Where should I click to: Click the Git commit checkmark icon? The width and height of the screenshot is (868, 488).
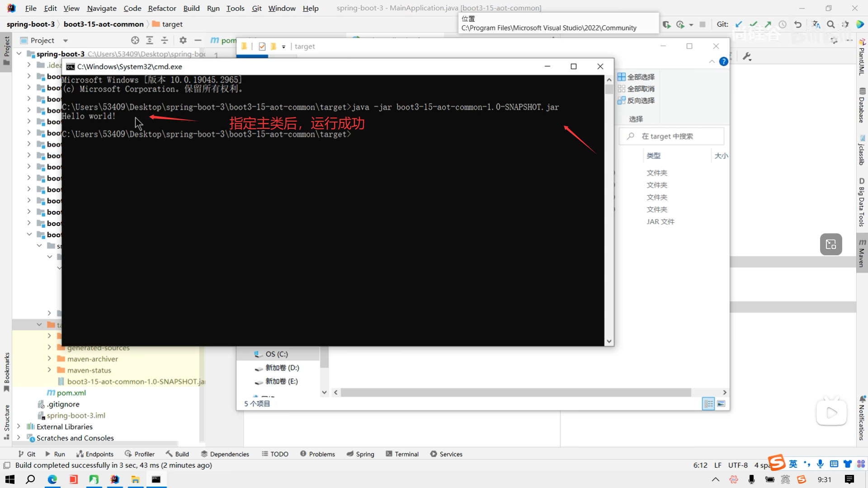coord(753,24)
